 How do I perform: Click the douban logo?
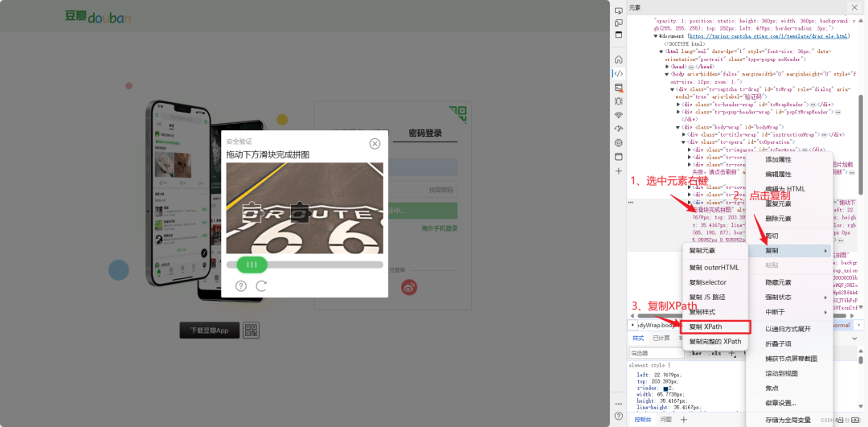97,17
